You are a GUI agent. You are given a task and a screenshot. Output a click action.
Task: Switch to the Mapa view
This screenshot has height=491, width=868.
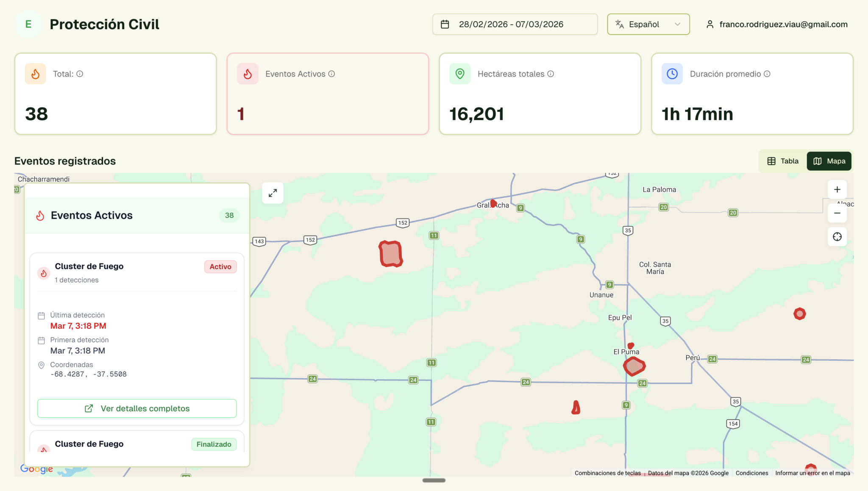coord(829,161)
